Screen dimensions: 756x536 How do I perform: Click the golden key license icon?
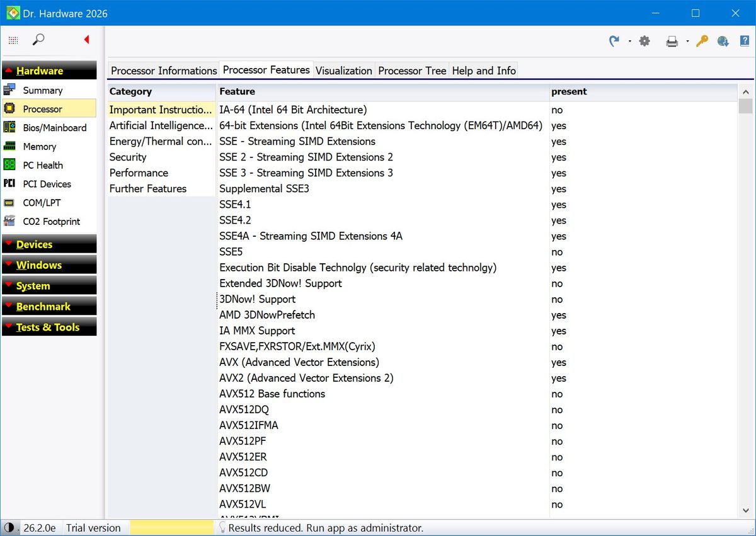pyautogui.click(x=702, y=41)
